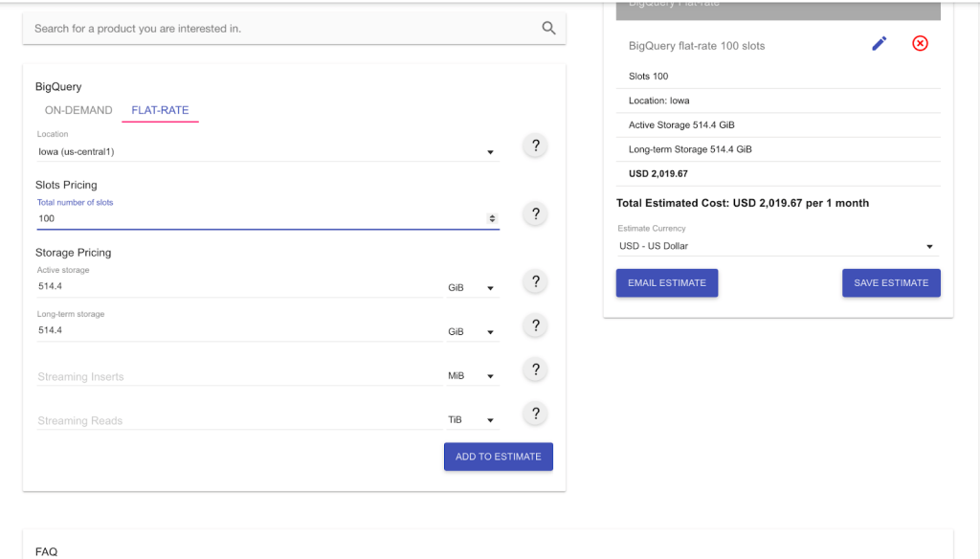Viewport: 980px width, 559px height.
Task: Open Long-term storage unit dropdown GiB
Action: (x=472, y=331)
